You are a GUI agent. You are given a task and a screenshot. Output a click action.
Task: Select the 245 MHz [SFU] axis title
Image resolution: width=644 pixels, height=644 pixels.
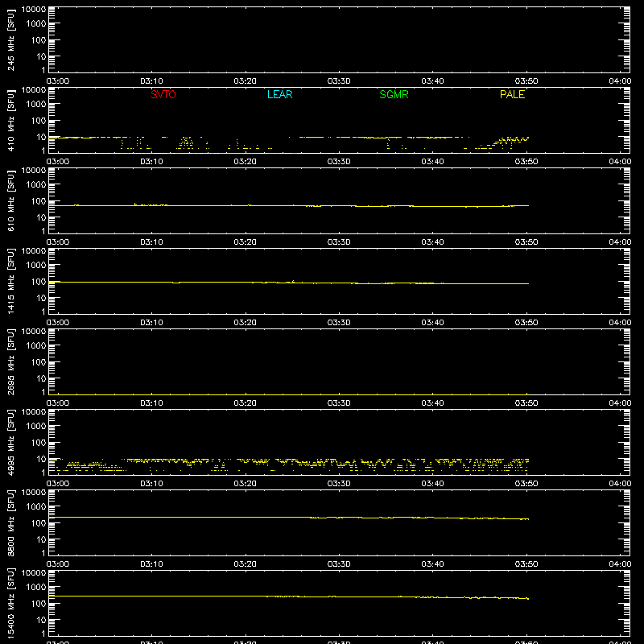pyautogui.click(x=10, y=39)
